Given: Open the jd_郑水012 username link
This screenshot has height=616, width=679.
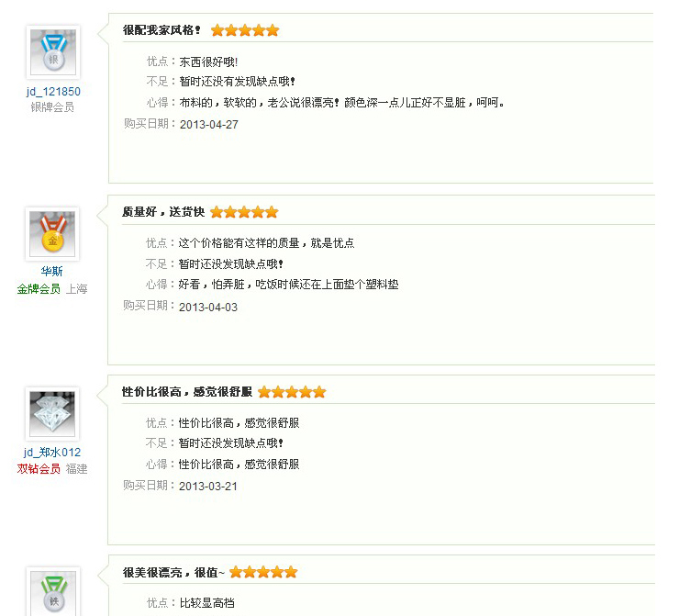Looking at the screenshot, I should pos(52,453).
